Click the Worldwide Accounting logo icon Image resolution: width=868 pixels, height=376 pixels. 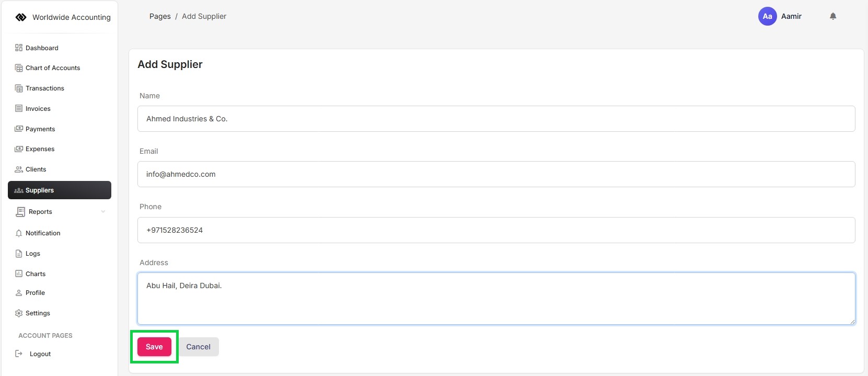click(21, 17)
